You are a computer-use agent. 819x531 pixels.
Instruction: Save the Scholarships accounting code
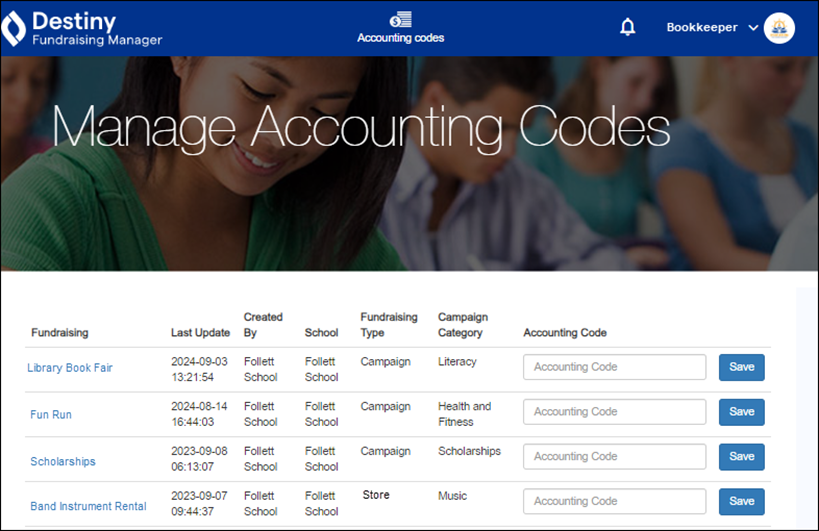point(741,457)
